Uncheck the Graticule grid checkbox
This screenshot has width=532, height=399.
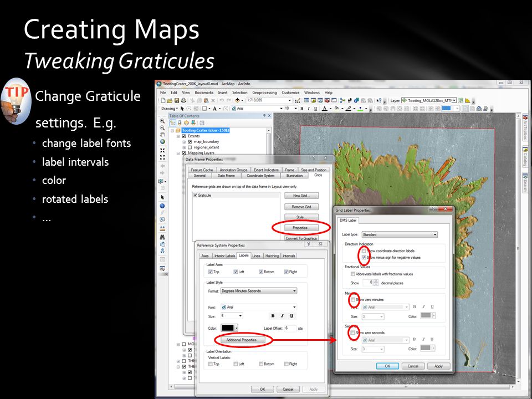(196, 195)
